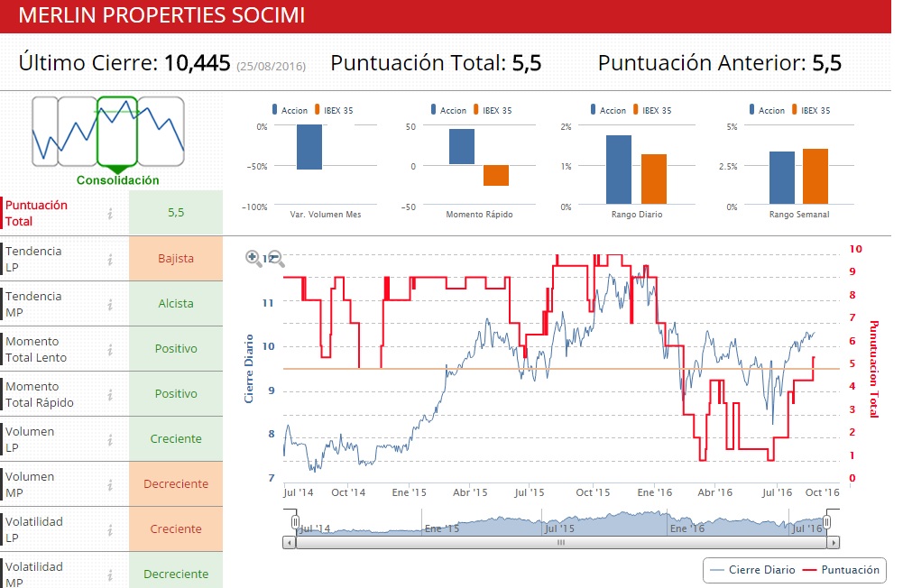Click the right handle of the range navigator
The width and height of the screenshot is (903, 588).
point(826,522)
